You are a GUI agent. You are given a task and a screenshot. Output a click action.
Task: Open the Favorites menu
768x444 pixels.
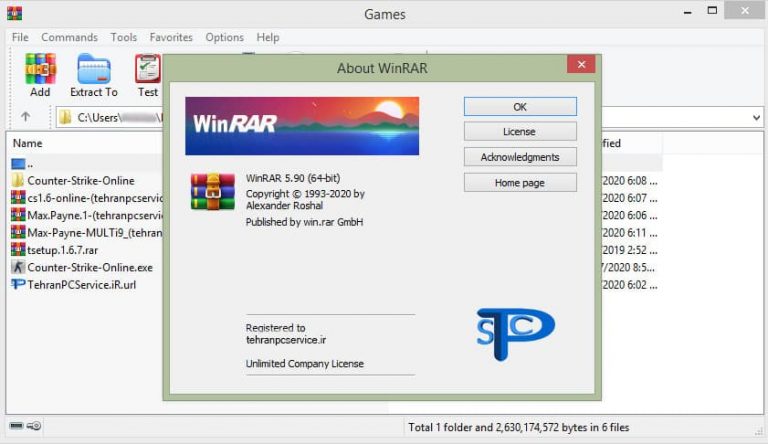coord(171,37)
